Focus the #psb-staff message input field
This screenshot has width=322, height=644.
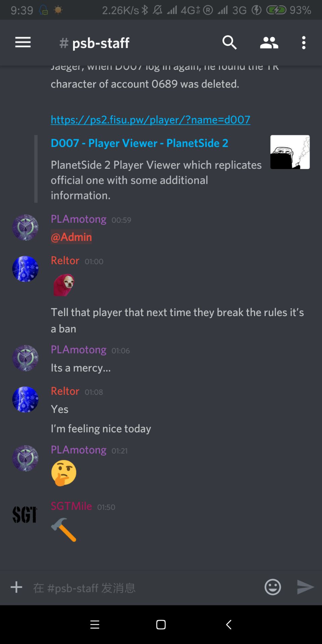point(144,588)
